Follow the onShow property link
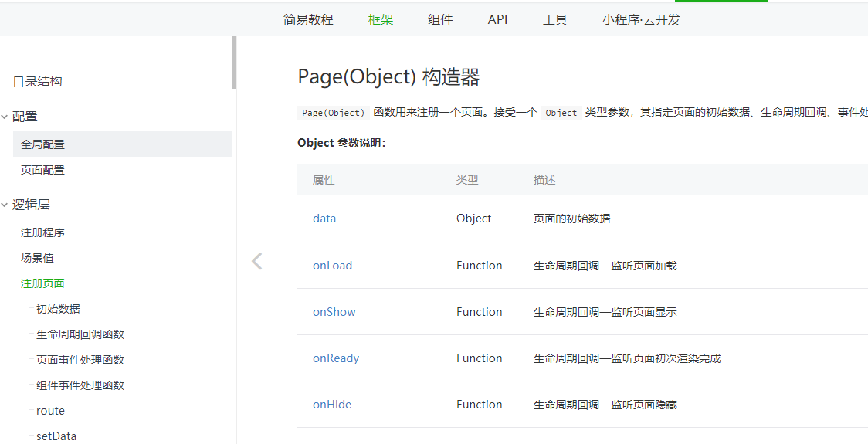868x444 pixels. [x=334, y=312]
